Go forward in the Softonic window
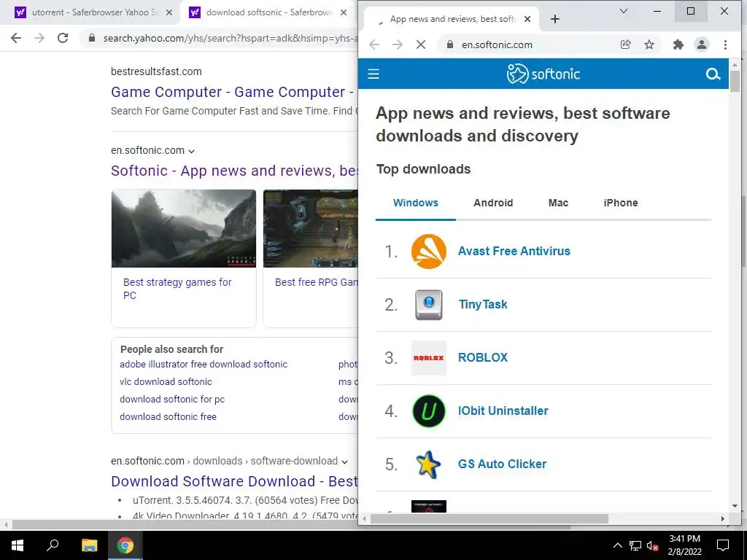The width and height of the screenshot is (747, 560). point(398,44)
